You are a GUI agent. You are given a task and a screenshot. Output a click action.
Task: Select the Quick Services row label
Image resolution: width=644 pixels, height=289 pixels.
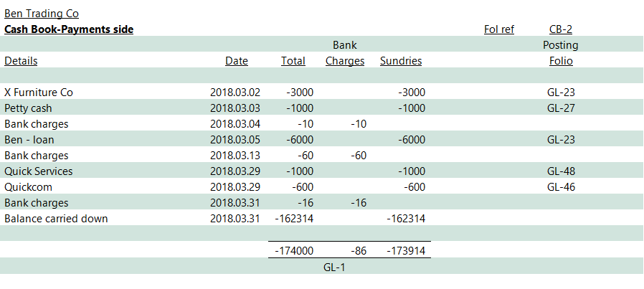tap(38, 171)
